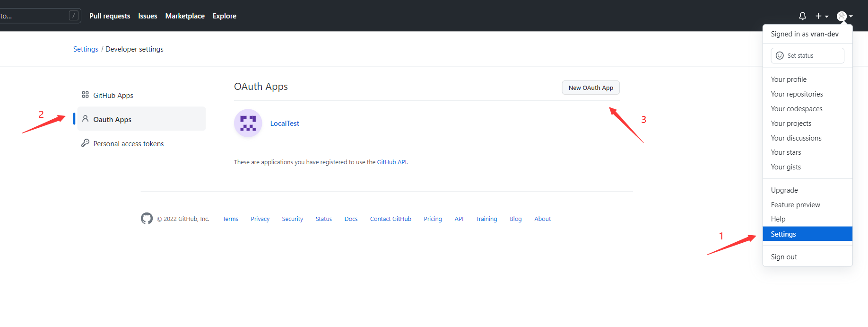The width and height of the screenshot is (868, 327).
Task: Select Settings in the user menu
Action: coord(783,234)
